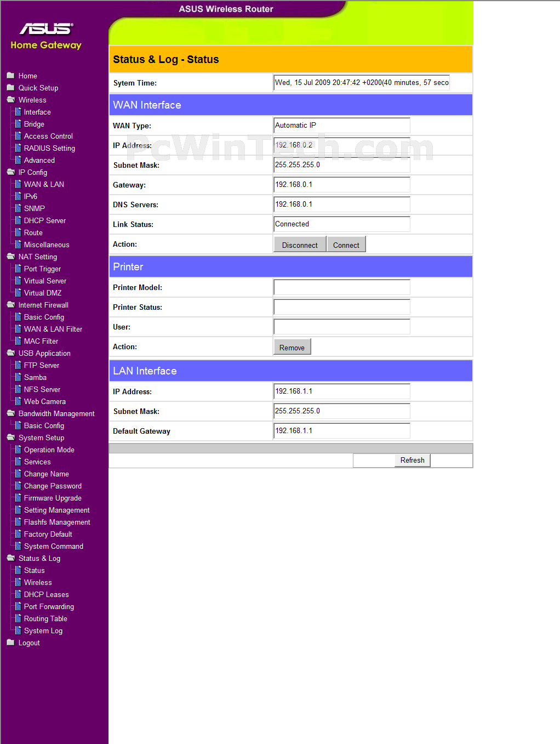Image resolution: width=560 pixels, height=744 pixels.
Task: Go to the Factory Default page
Action: tap(48, 534)
